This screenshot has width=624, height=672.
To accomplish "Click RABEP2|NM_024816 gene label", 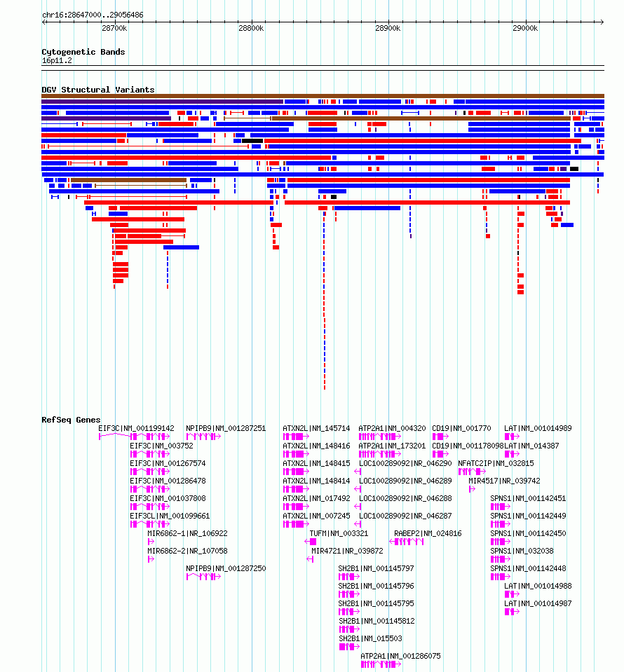I will [x=428, y=533].
